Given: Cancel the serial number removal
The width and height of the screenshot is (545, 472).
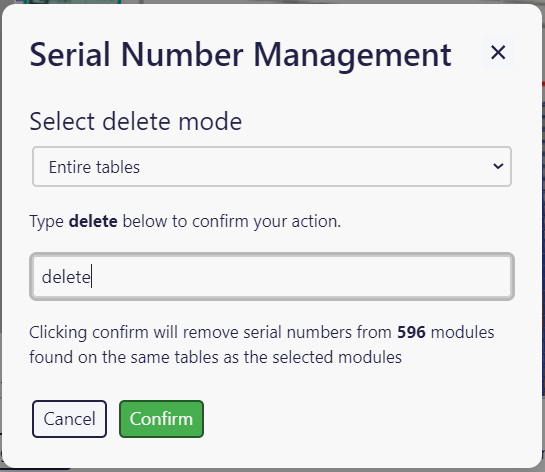Looking at the screenshot, I should [70, 419].
